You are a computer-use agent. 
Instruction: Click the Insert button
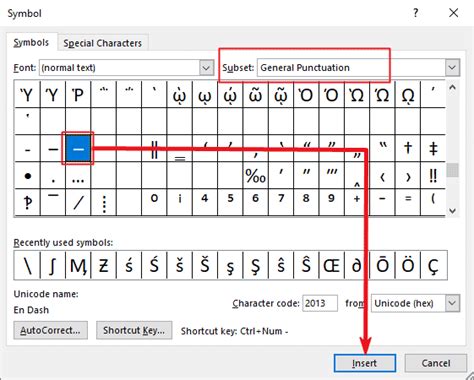point(365,363)
